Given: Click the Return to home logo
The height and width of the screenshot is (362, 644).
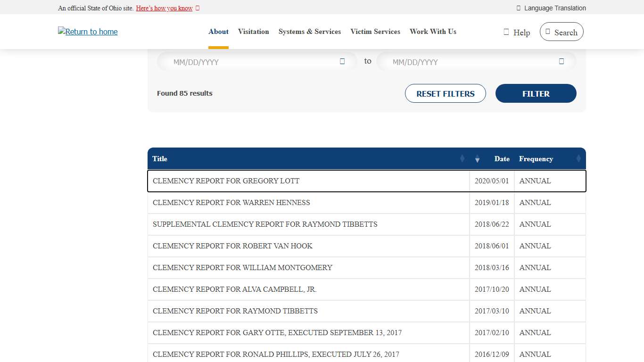Looking at the screenshot, I should pos(88,32).
